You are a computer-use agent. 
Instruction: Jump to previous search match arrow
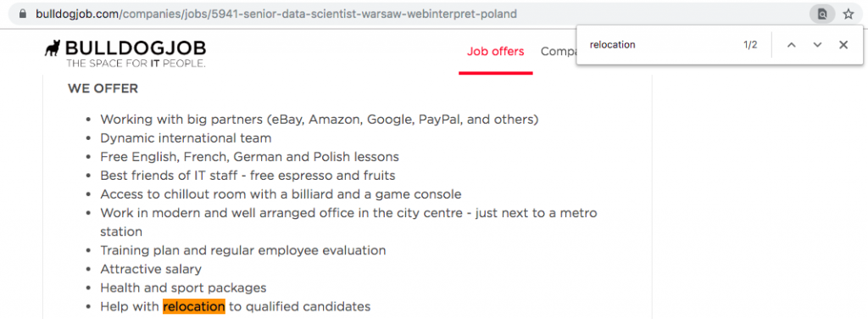[x=791, y=45]
